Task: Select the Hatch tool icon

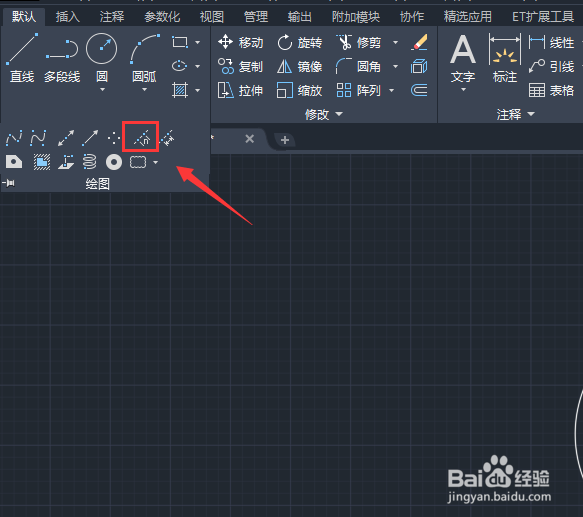Action: click(x=180, y=90)
